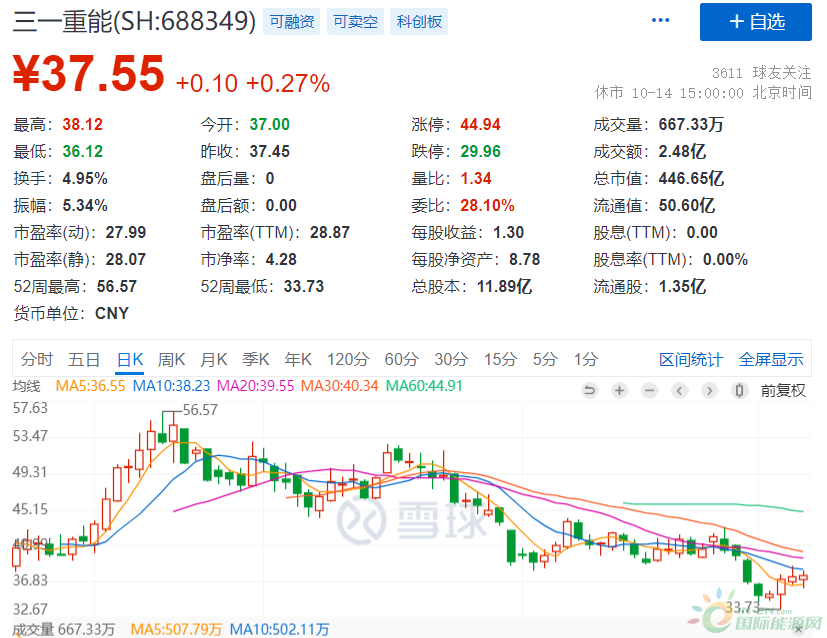
Task: Select the 周K weekly chart tab
Action: pyautogui.click(x=172, y=359)
